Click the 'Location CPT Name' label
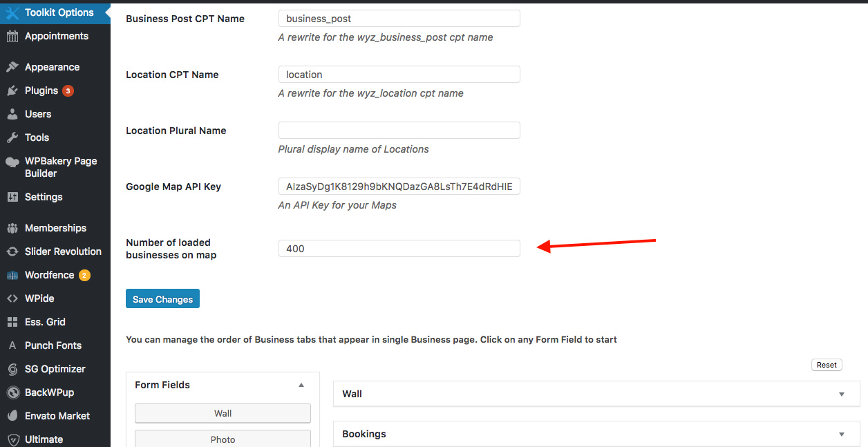The image size is (868, 447). [172, 75]
